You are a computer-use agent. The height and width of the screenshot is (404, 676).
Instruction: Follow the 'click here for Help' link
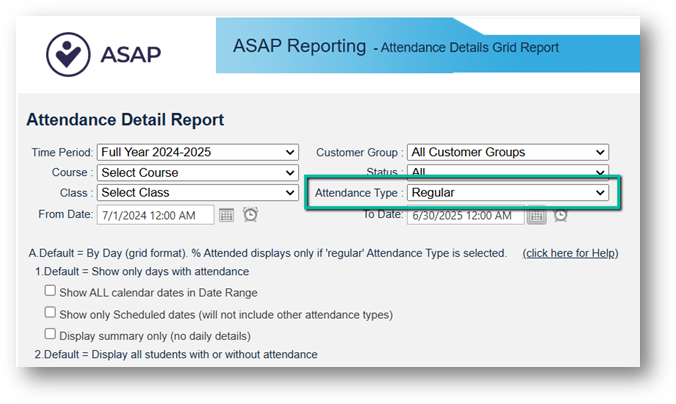pos(570,253)
